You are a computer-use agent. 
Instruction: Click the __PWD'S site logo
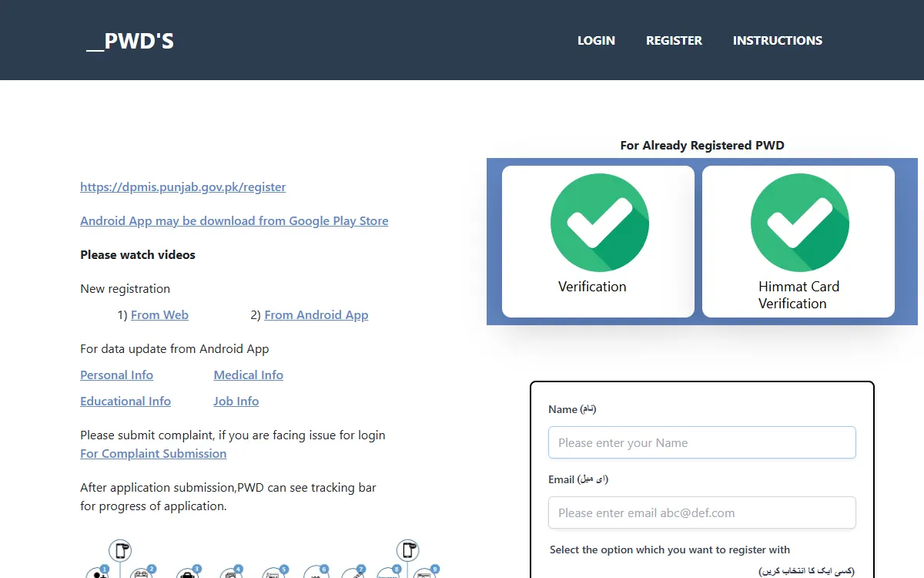point(130,40)
